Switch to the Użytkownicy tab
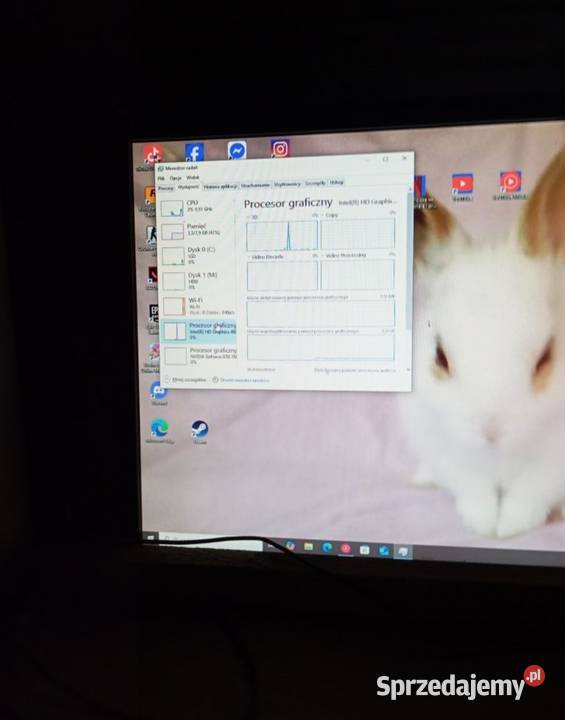Viewport: 565px width, 720px height. [x=287, y=184]
